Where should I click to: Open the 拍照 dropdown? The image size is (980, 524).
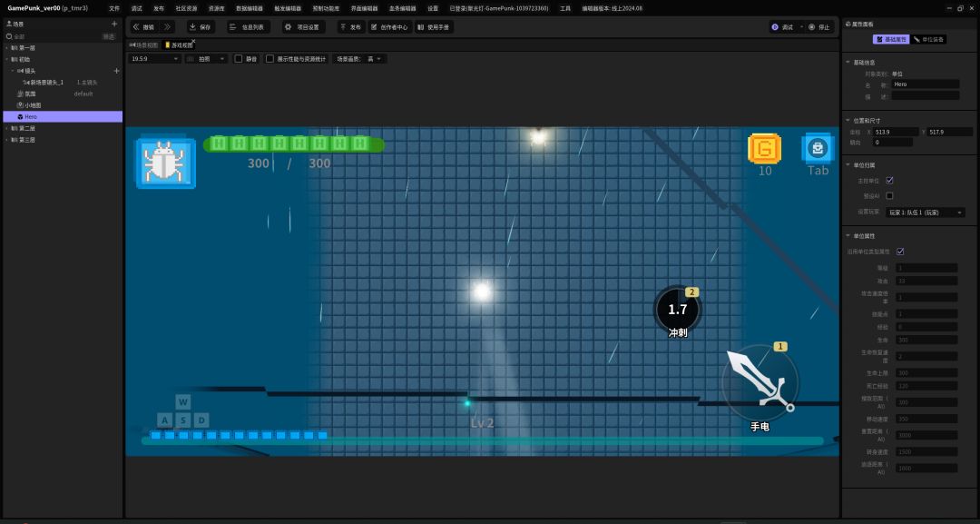[206, 59]
